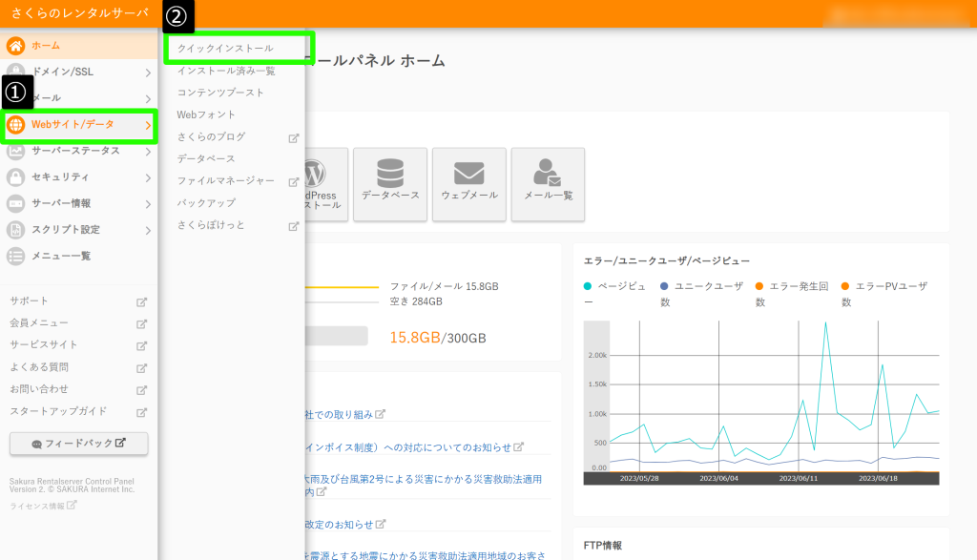Open the スタートアップガイド sidebar link

click(58, 411)
